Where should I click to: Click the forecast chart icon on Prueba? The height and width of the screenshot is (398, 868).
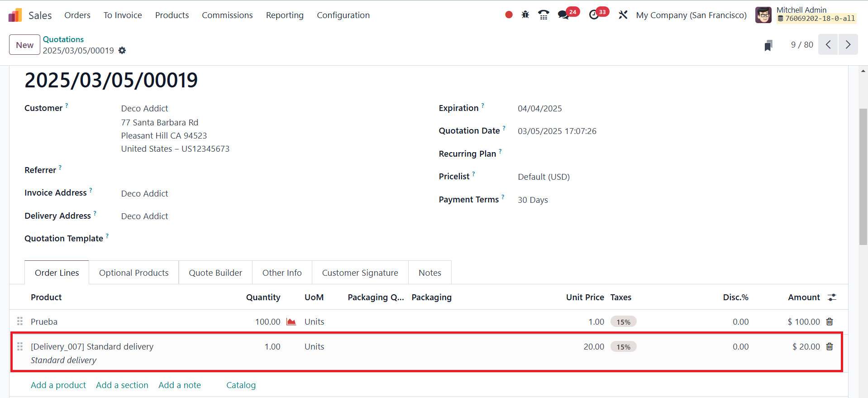[x=291, y=321]
